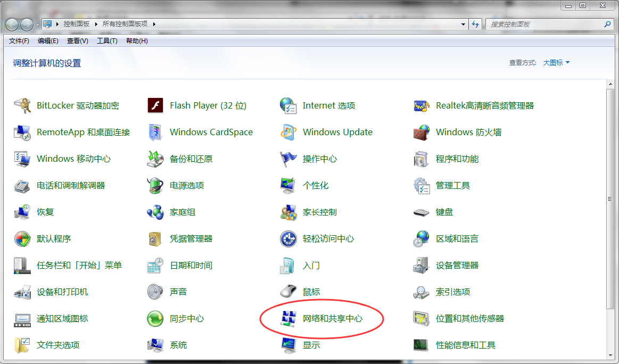Open the 家庭组 icon
Image resolution: width=619 pixels, height=364 pixels.
pyautogui.click(x=155, y=212)
